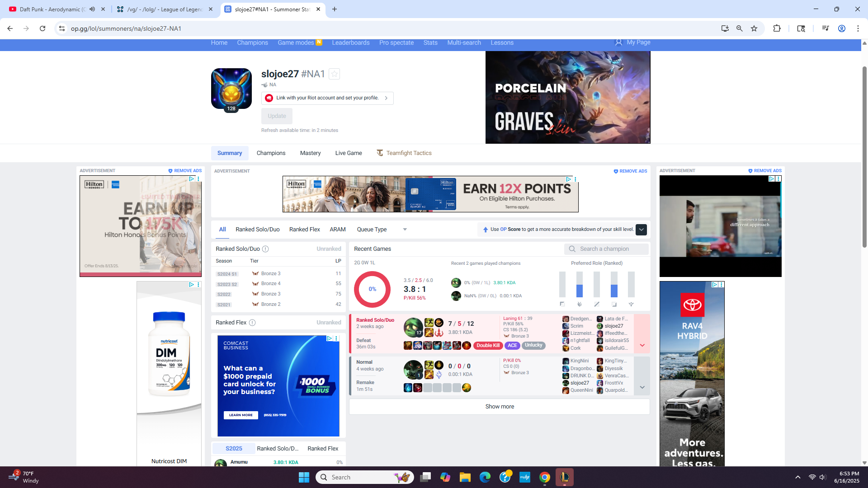Click the Support role icon
The image size is (868, 488).
point(631,305)
